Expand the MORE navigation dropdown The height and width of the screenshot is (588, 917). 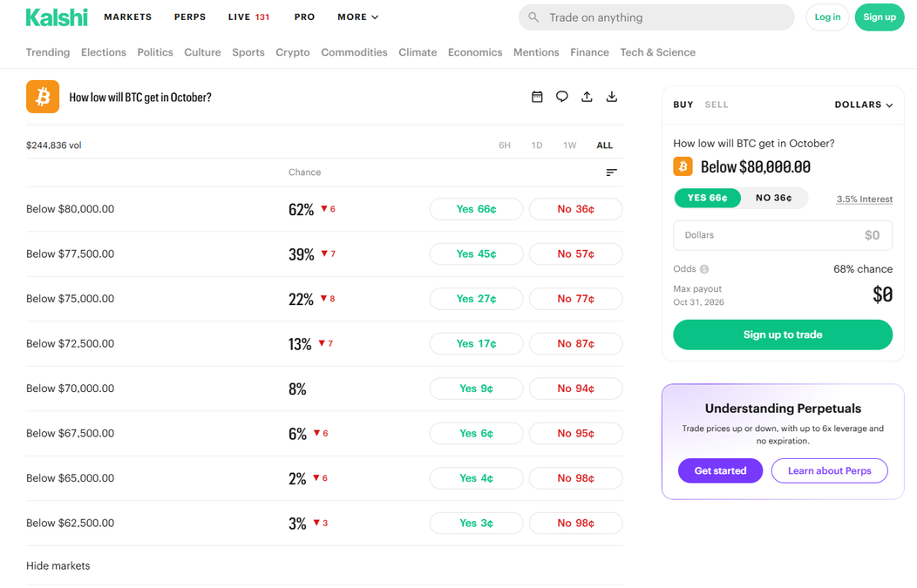click(358, 17)
